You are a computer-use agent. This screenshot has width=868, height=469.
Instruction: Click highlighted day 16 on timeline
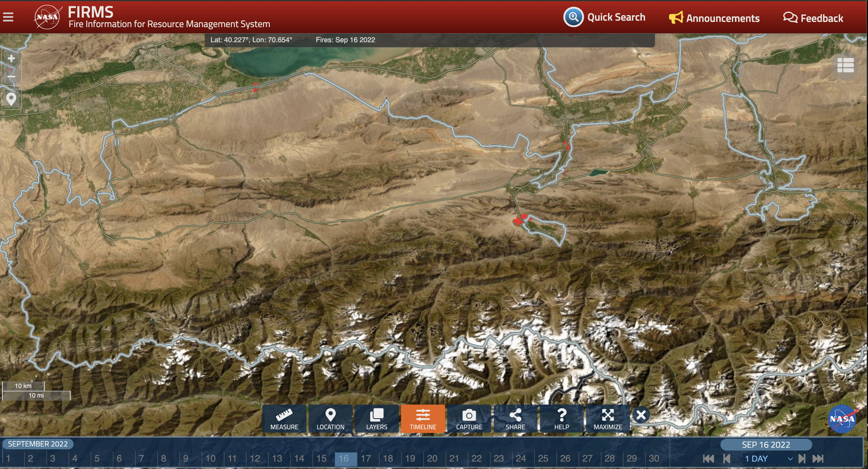click(x=346, y=459)
